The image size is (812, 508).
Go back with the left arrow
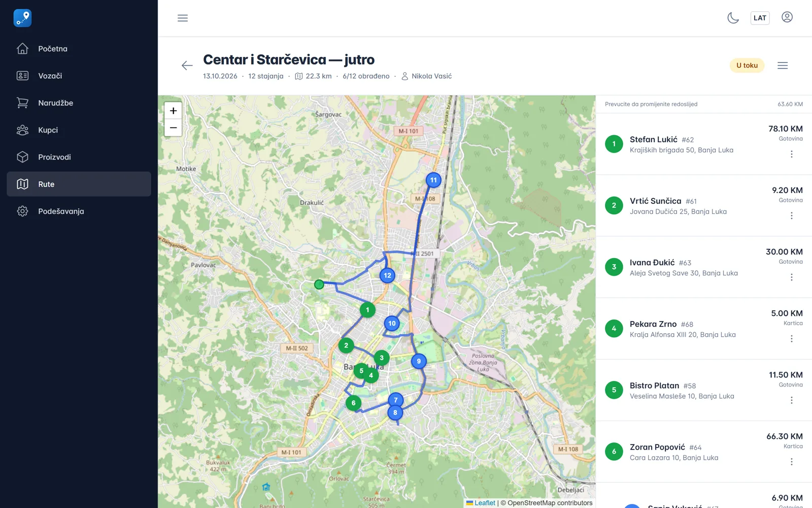pyautogui.click(x=187, y=66)
